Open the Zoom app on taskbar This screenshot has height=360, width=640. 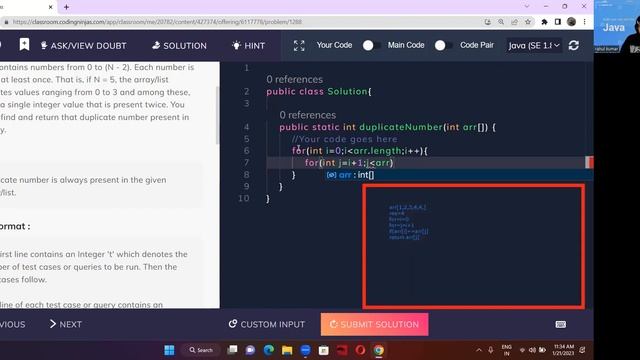tap(305, 350)
